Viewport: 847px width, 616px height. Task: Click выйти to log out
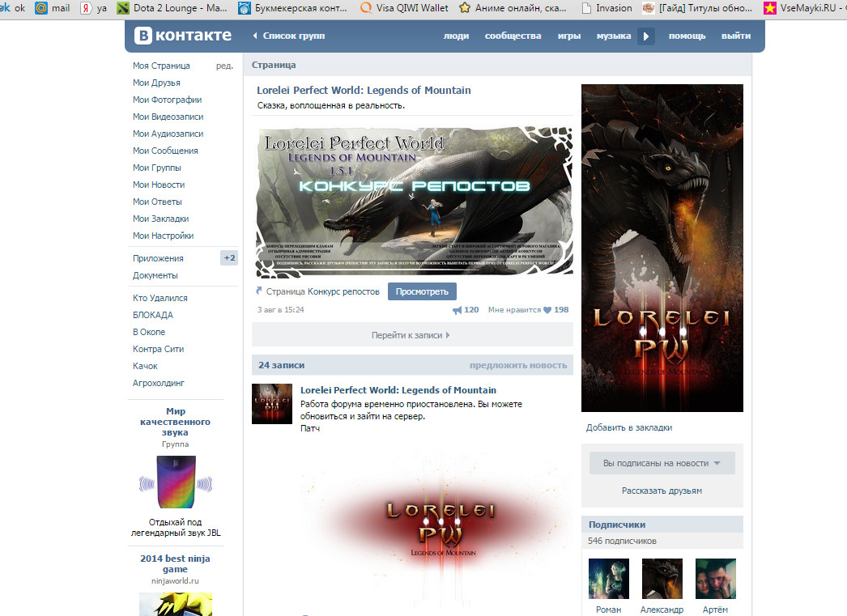[x=736, y=36]
